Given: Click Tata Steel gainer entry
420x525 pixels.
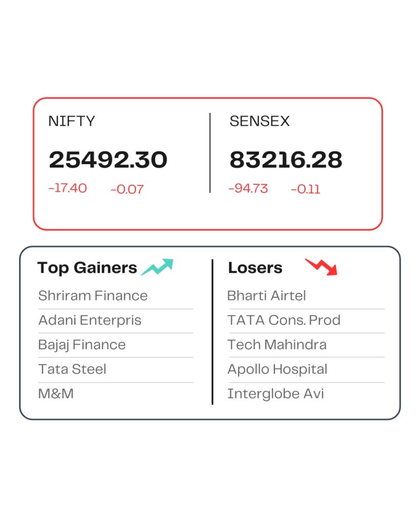Looking at the screenshot, I should point(72,369).
